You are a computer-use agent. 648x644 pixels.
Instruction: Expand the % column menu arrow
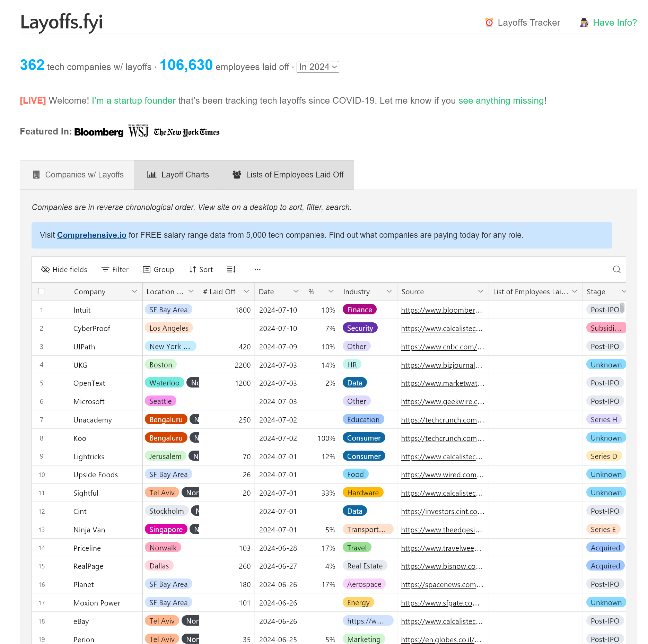click(x=331, y=291)
